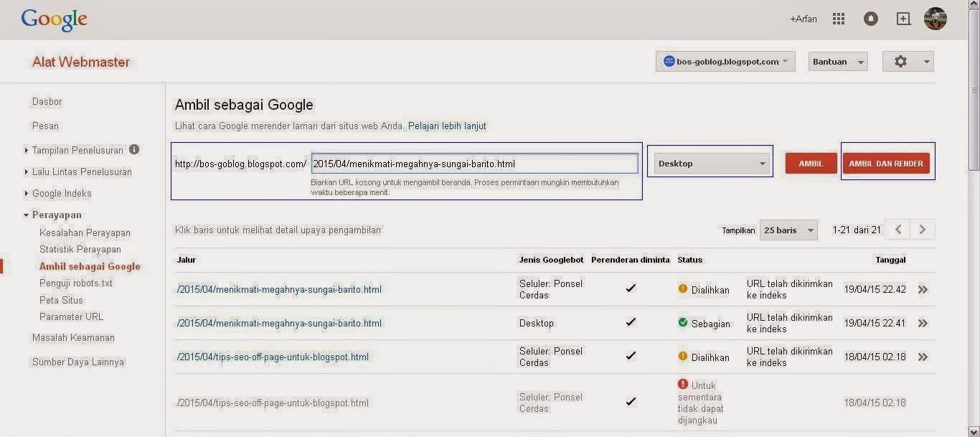Click the Google+ share box icon
Viewport: 980px width, 437px height.
[904, 19]
